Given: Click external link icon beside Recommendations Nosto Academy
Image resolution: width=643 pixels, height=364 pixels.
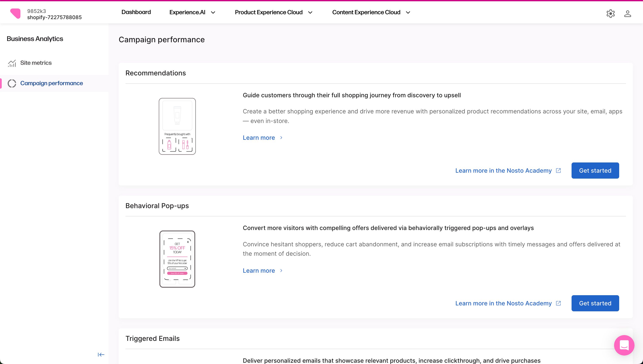Looking at the screenshot, I should tap(558, 171).
